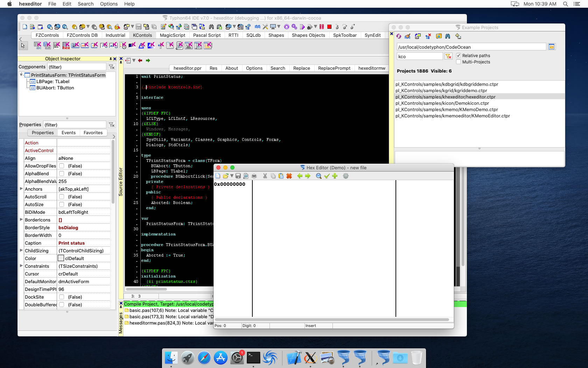
Task: Open the Search menu in the menu bar
Action: point(86,4)
